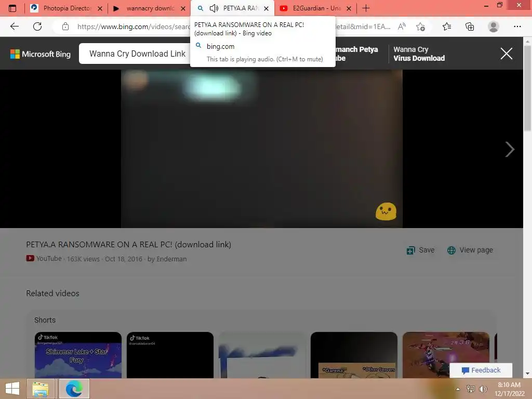This screenshot has width=532, height=399.
Task: Open the browser profile menu
Action: pos(494,26)
